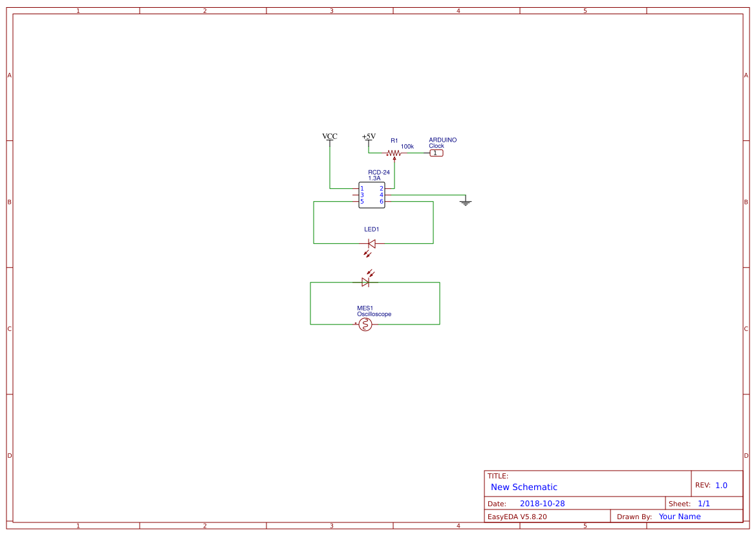
Task: Click the REV 1.0 value
Action: point(721,486)
